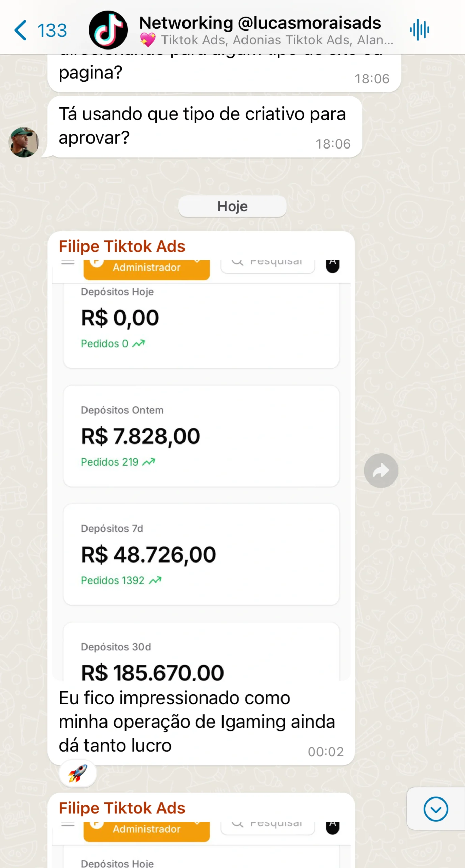Tap the first Filipe Tiktok Ads sender name
This screenshot has width=465, height=868.
[x=122, y=246]
